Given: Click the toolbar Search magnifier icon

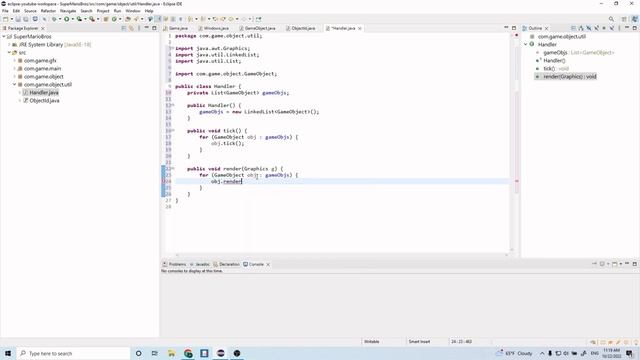Looking at the screenshot, I should 611,19.
